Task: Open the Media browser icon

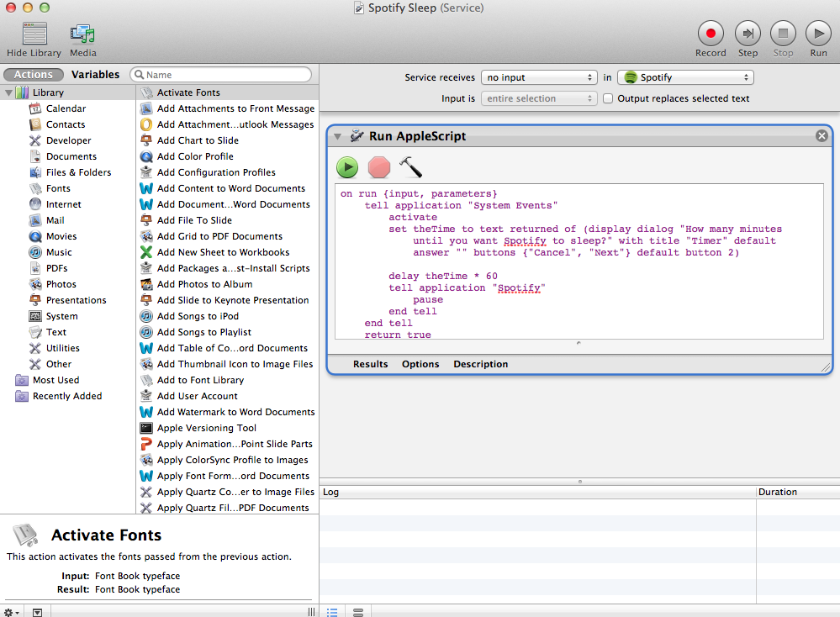Action: (82, 34)
